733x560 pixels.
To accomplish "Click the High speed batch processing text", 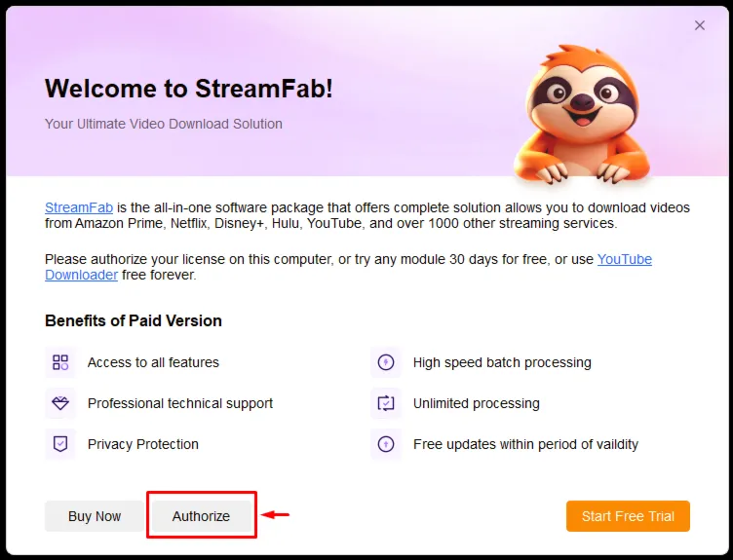I will coord(502,362).
